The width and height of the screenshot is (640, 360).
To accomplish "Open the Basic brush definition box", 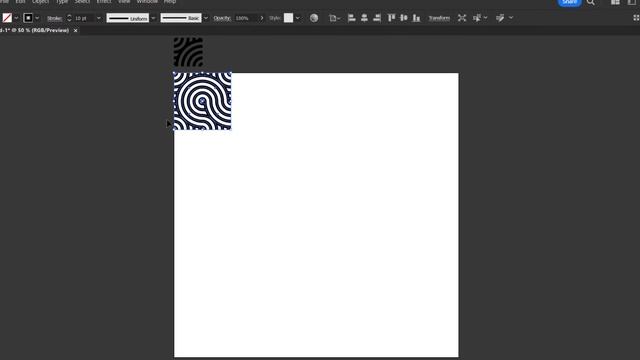I will click(x=181, y=18).
